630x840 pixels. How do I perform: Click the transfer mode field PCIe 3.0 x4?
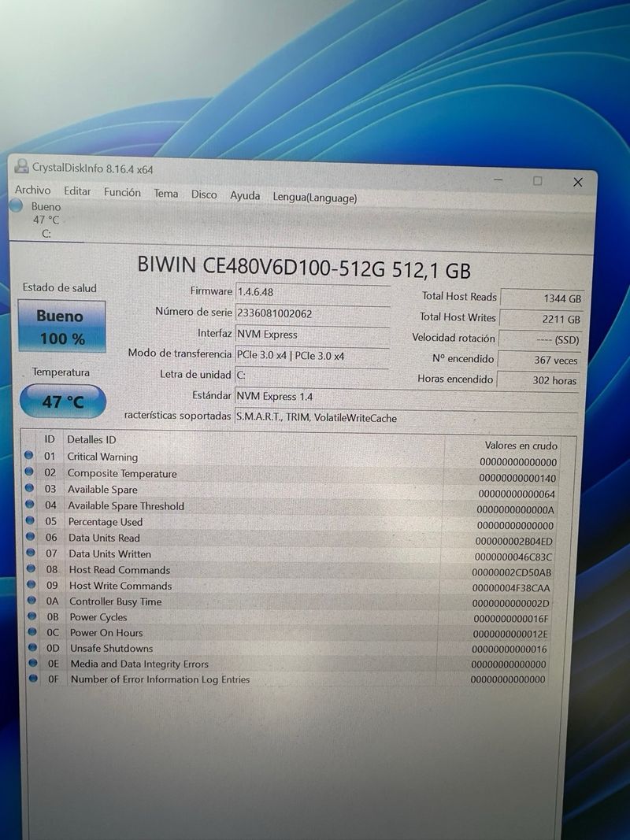[x=313, y=355]
